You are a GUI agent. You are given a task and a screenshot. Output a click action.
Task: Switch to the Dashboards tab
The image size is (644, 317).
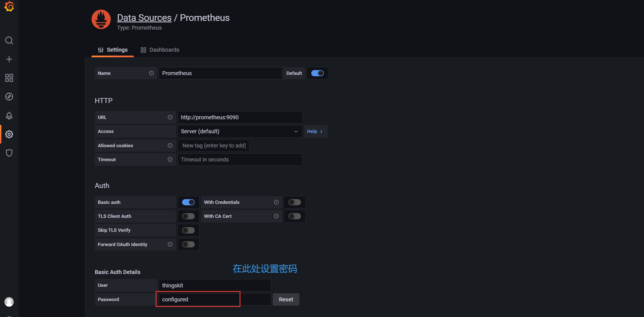pos(160,50)
